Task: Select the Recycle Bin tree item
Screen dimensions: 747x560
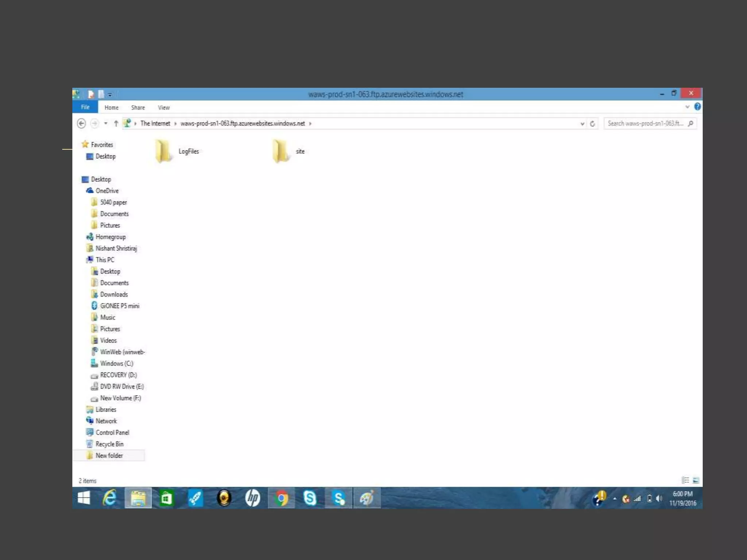Action: pos(109,444)
